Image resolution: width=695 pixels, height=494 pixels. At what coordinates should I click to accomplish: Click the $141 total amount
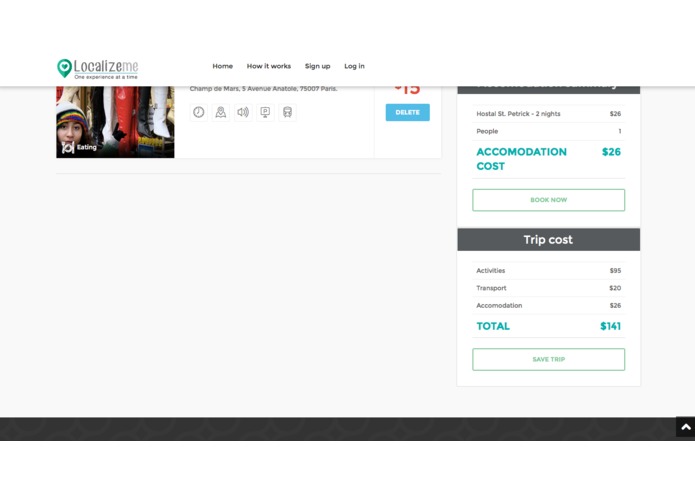coord(610,326)
